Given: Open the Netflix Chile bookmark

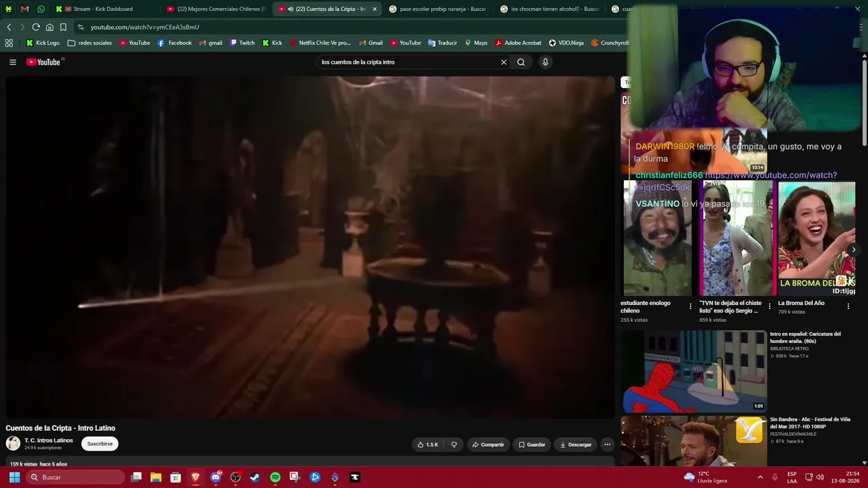Looking at the screenshot, I should pyautogui.click(x=320, y=43).
